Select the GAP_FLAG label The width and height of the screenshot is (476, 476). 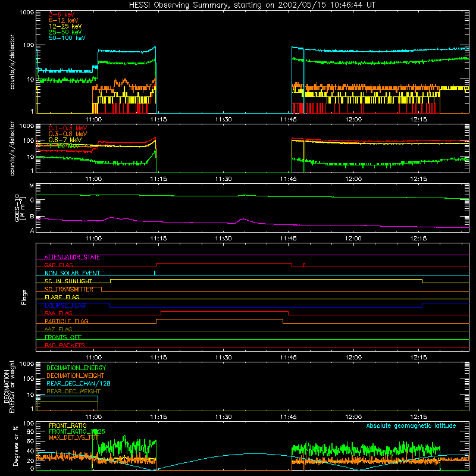point(58,265)
